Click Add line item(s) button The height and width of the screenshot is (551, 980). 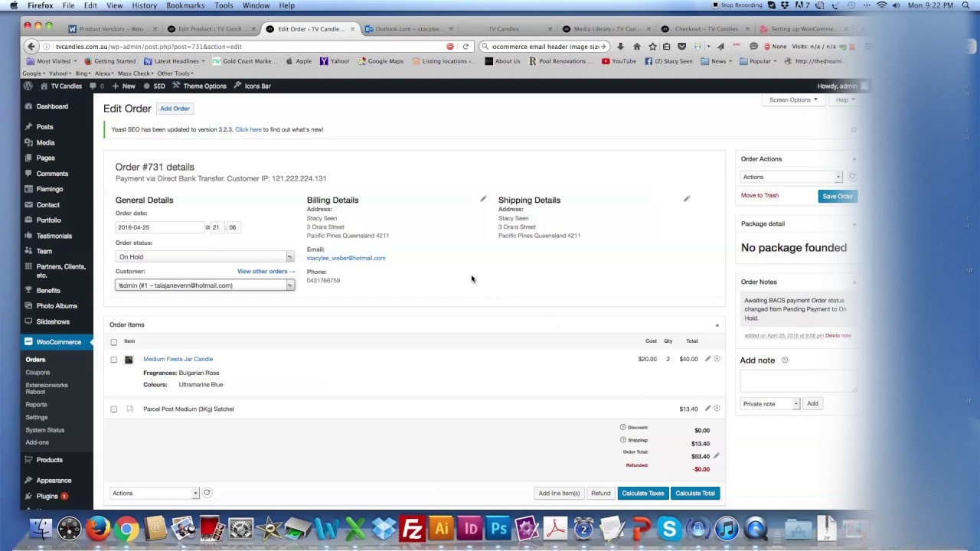(559, 493)
